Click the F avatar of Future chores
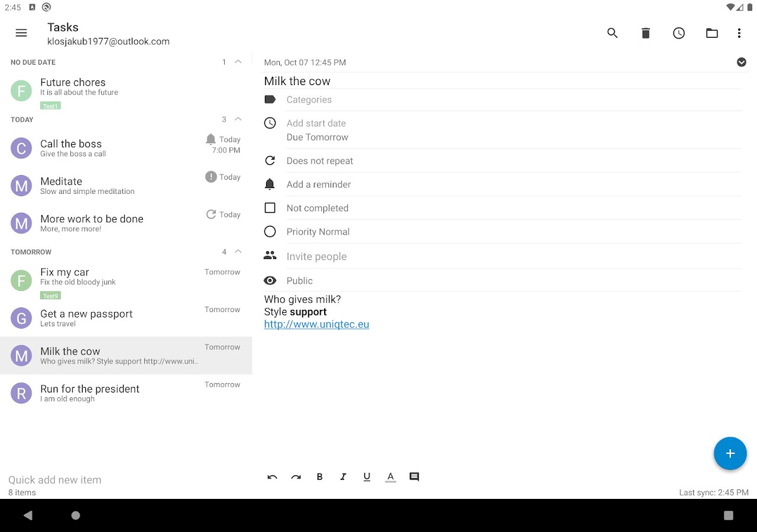Viewport: 757px width, 532px height. pos(21,91)
